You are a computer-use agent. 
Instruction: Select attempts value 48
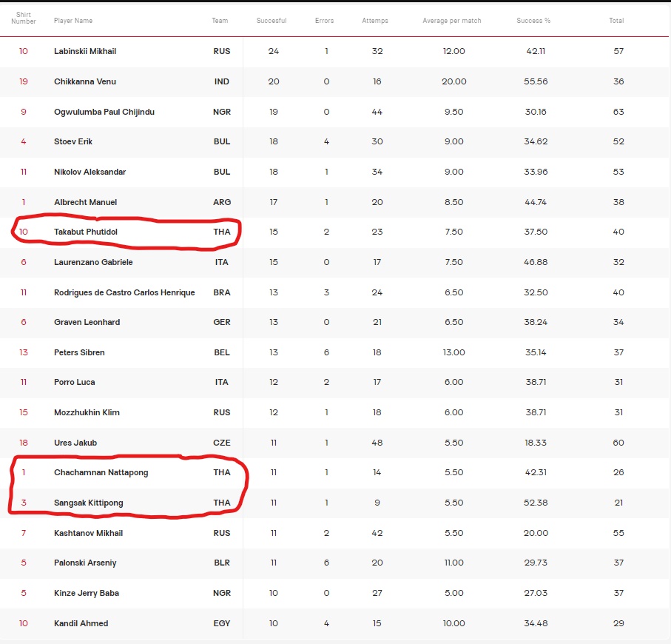pyautogui.click(x=377, y=443)
